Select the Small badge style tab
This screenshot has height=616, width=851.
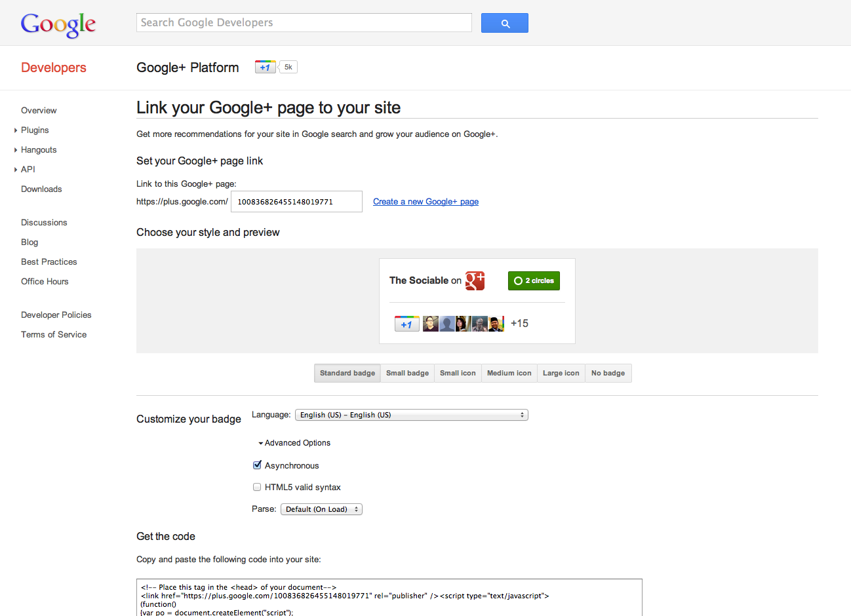point(407,373)
